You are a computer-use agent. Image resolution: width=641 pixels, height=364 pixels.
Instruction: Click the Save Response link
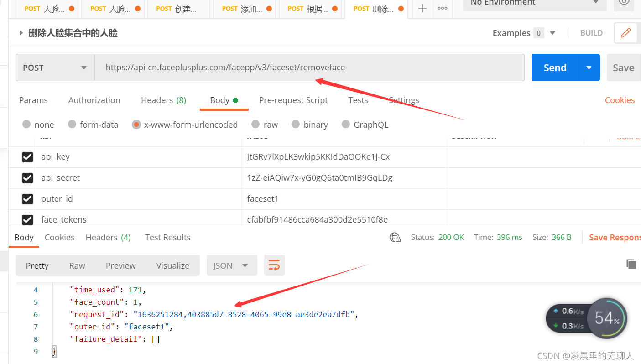pyautogui.click(x=615, y=237)
